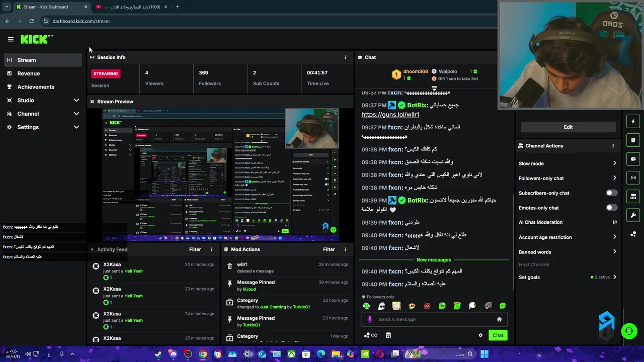Open Session Info three-dot options
Screen dimensions: 644x362
[x=345, y=57]
